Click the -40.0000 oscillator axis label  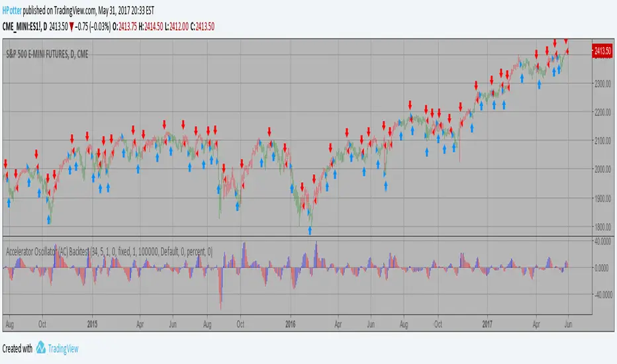[602, 295]
